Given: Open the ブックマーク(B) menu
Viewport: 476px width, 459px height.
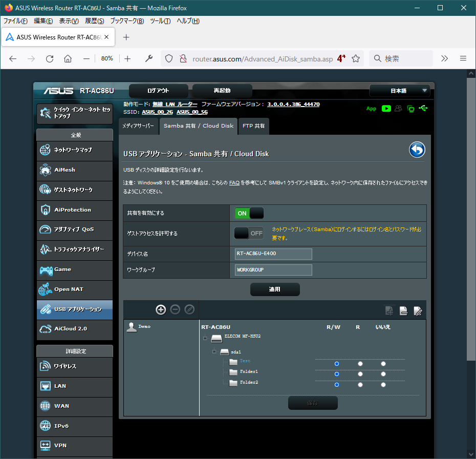Looking at the screenshot, I should point(127,21).
